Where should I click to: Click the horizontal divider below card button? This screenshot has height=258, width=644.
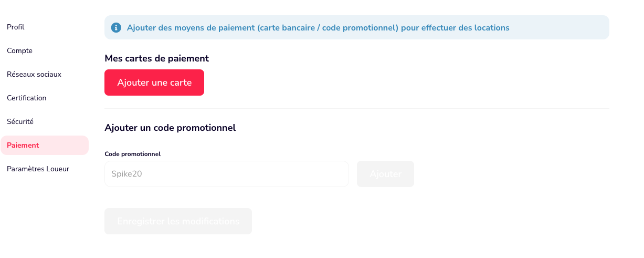click(x=357, y=108)
